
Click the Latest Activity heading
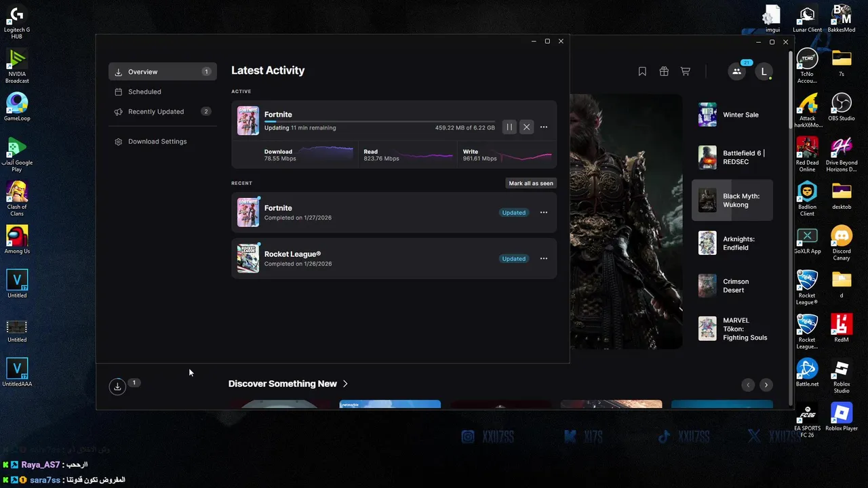click(x=268, y=70)
